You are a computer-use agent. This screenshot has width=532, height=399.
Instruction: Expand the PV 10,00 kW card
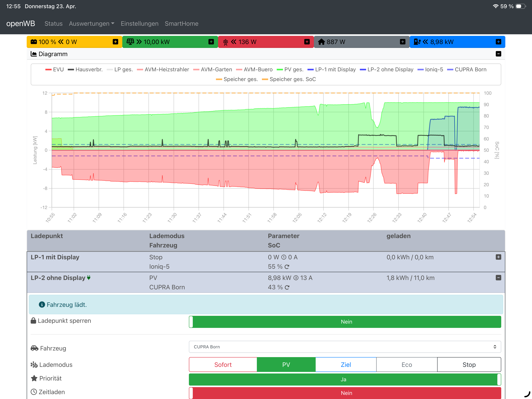[x=211, y=42]
